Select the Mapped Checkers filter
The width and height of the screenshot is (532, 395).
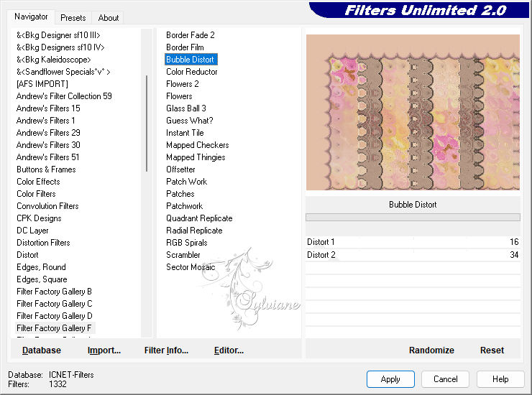(198, 145)
